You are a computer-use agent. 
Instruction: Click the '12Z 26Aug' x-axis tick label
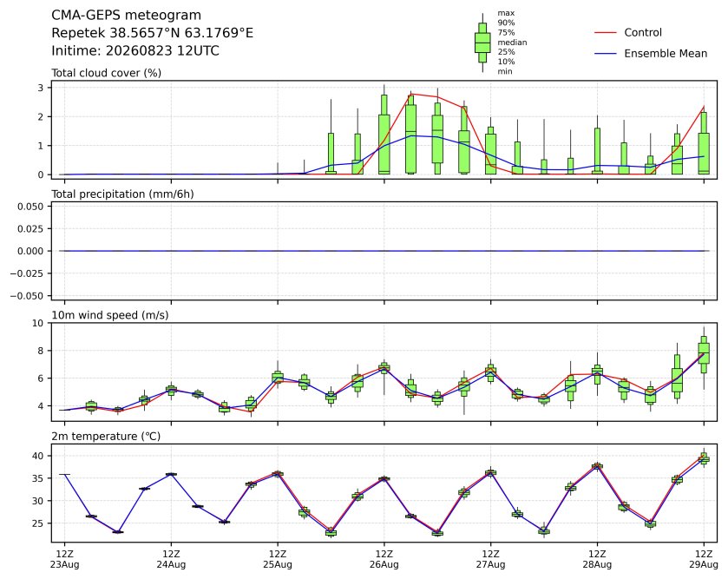tap(384, 560)
